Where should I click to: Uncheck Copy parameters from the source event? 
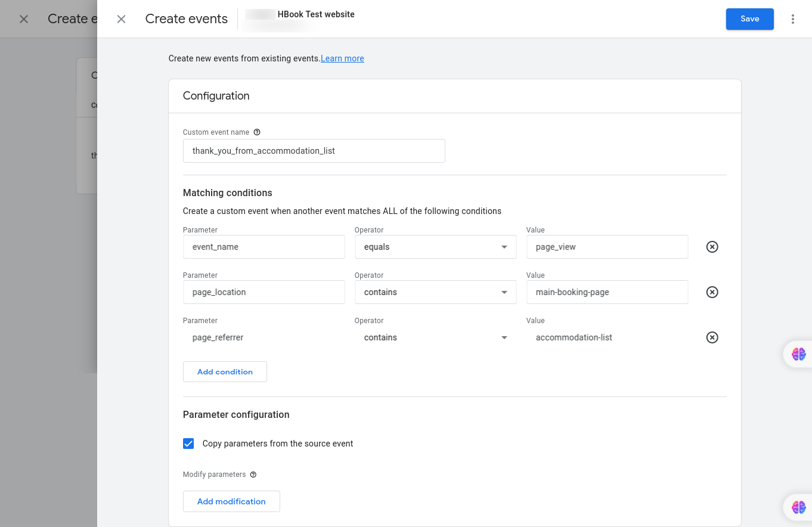click(x=188, y=444)
